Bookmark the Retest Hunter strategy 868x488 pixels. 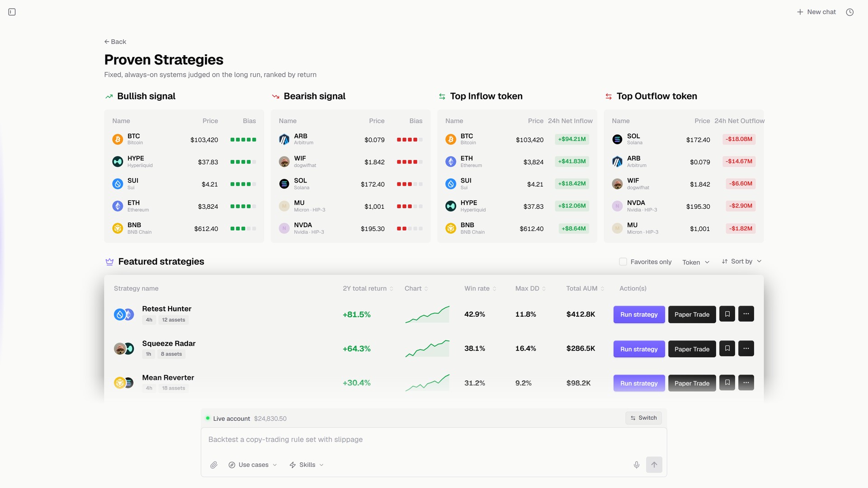727,314
